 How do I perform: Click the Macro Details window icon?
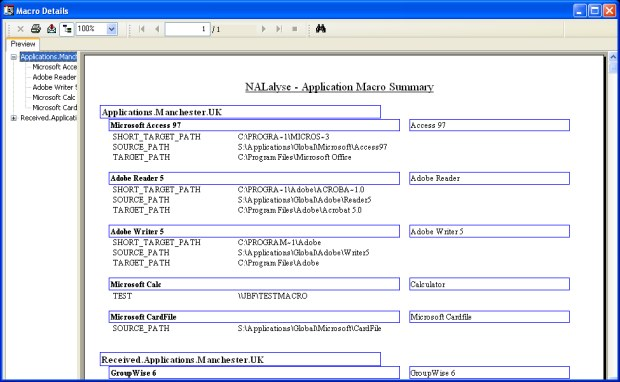point(8,10)
